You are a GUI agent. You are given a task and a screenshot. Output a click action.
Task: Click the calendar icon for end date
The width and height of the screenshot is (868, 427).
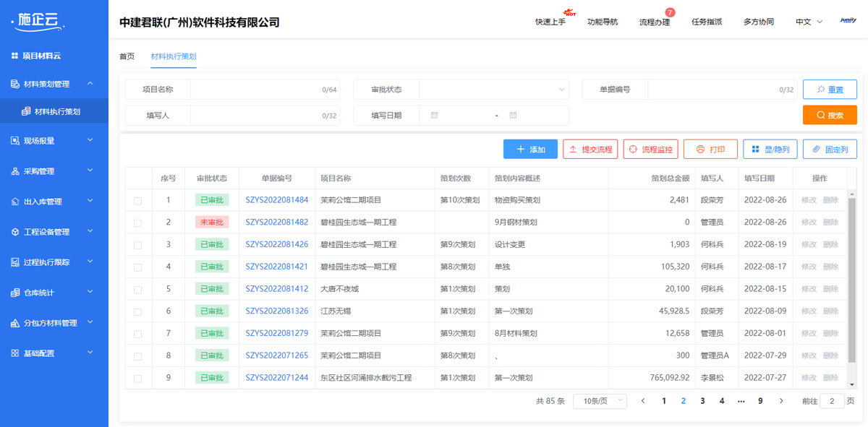pyautogui.click(x=513, y=116)
